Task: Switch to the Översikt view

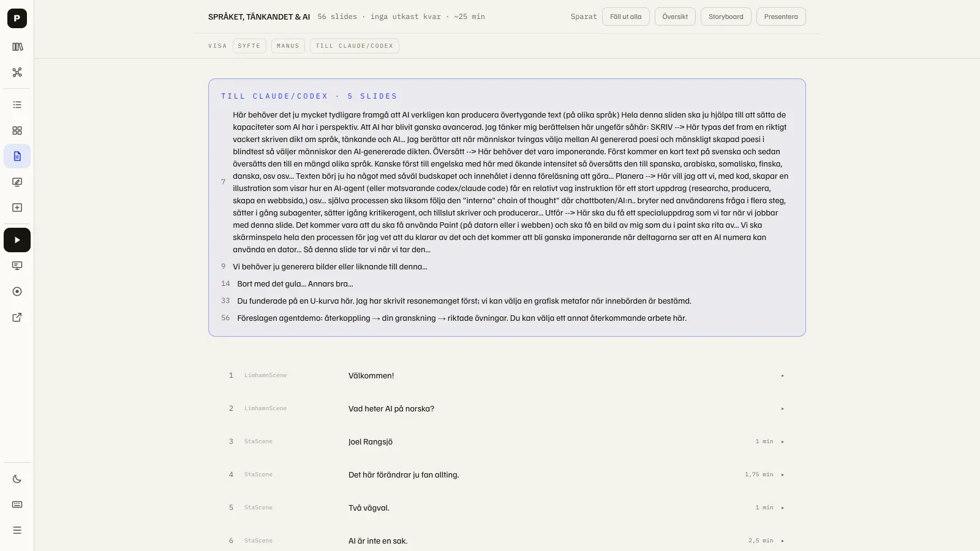Action: pyautogui.click(x=675, y=17)
